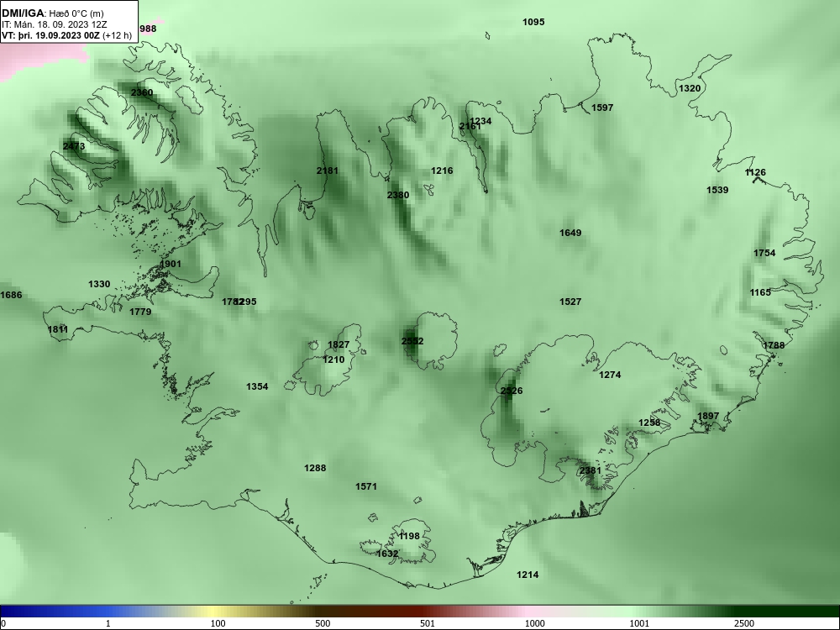840x630 pixels.
Task: Click the 2181 value label
Action: [x=328, y=171]
